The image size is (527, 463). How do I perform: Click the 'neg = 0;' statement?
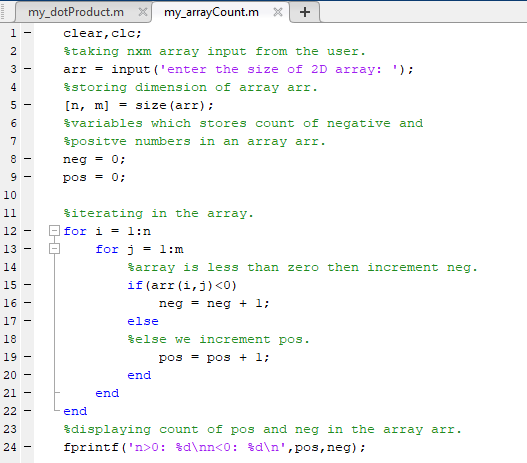94,159
